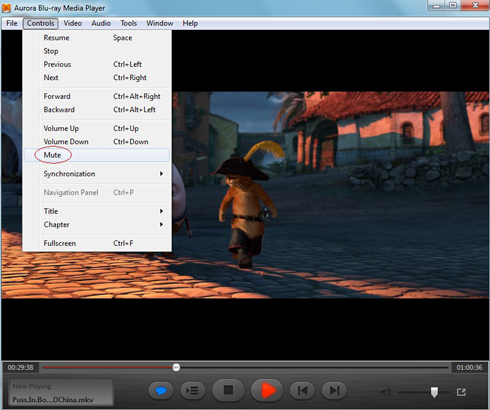This screenshot has height=410, width=490.
Task: Click the blue speech bubble share button
Action: pyautogui.click(x=161, y=390)
